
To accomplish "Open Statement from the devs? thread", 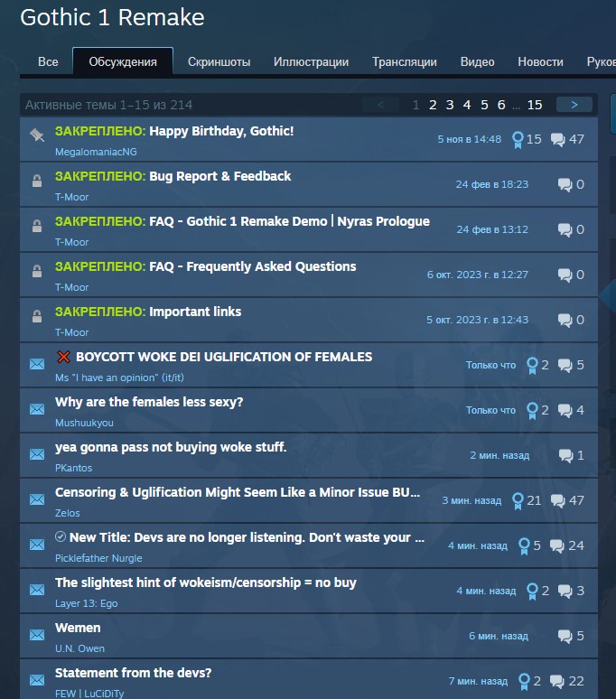I will (x=133, y=673).
